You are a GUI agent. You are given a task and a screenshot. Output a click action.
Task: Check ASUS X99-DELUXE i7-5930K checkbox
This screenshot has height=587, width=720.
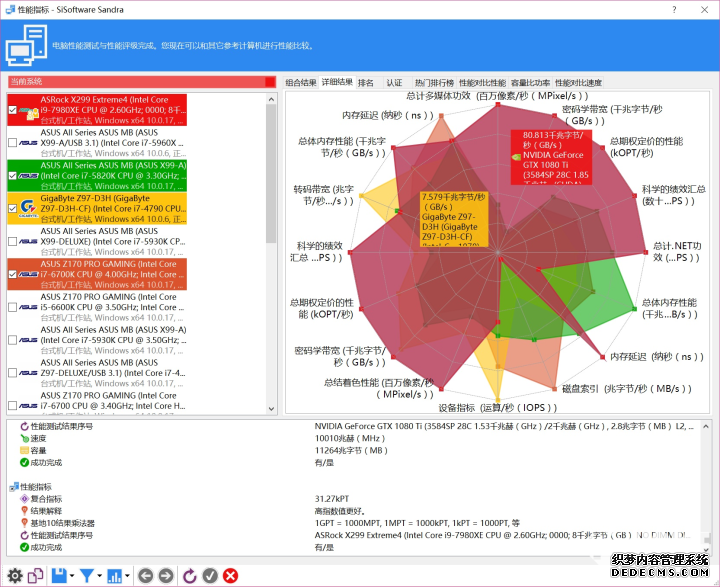click(x=12, y=242)
